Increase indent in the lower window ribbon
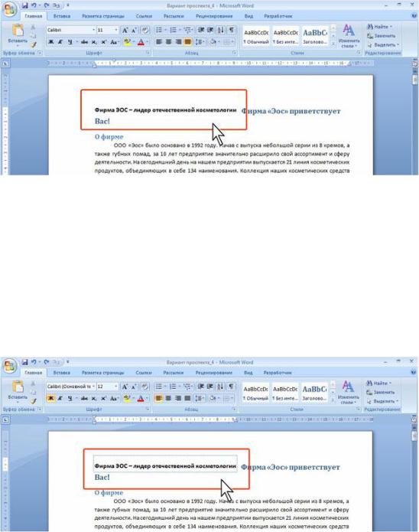This screenshot has width=419, height=532. point(210,387)
